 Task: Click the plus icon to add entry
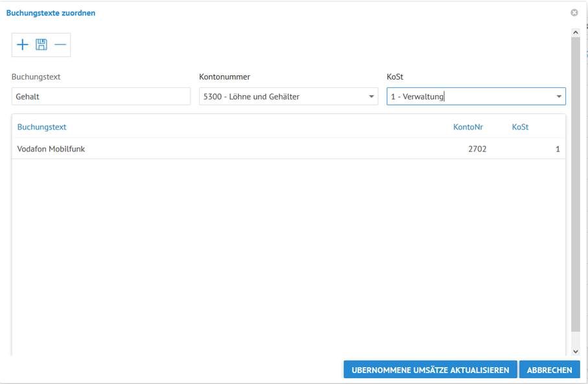pos(23,45)
